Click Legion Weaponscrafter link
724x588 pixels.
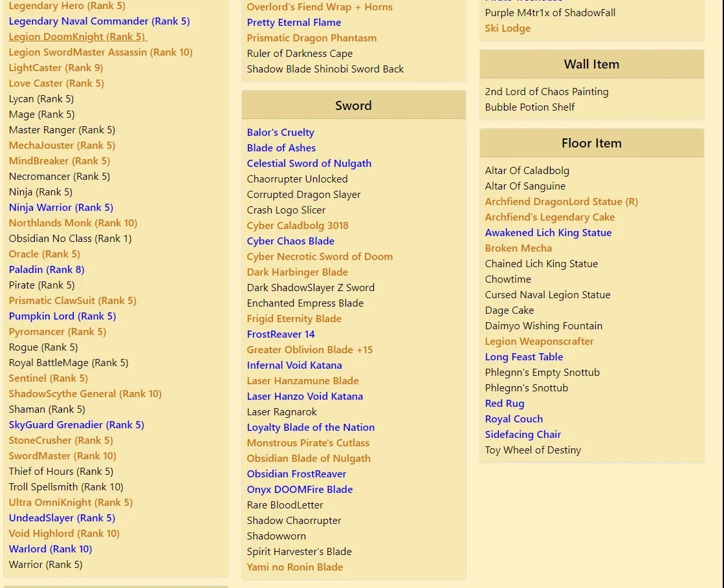pyautogui.click(x=540, y=342)
